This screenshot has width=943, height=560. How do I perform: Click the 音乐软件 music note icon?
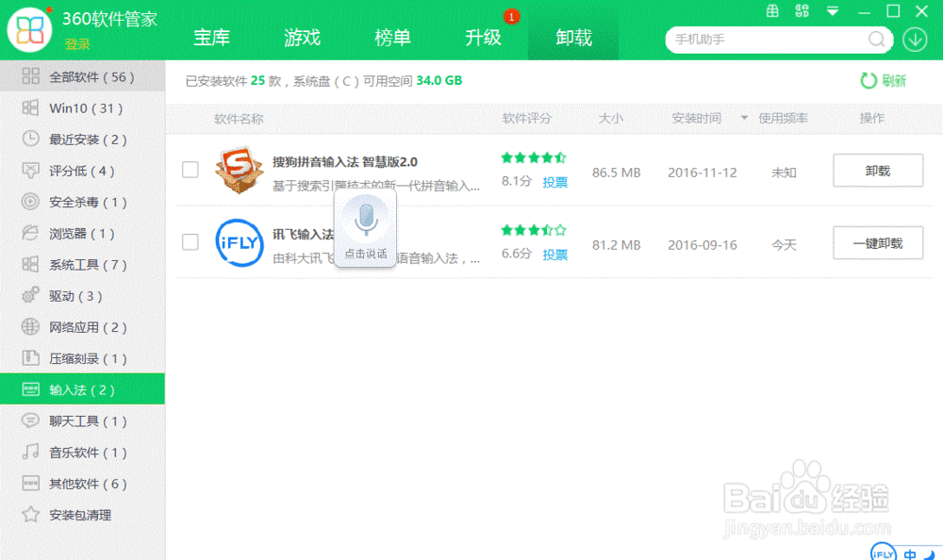point(30,452)
